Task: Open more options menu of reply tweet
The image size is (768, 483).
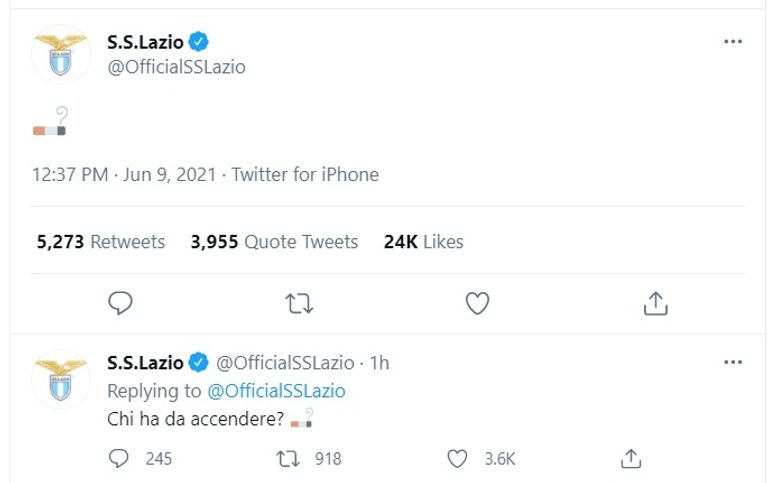Action: point(732,361)
